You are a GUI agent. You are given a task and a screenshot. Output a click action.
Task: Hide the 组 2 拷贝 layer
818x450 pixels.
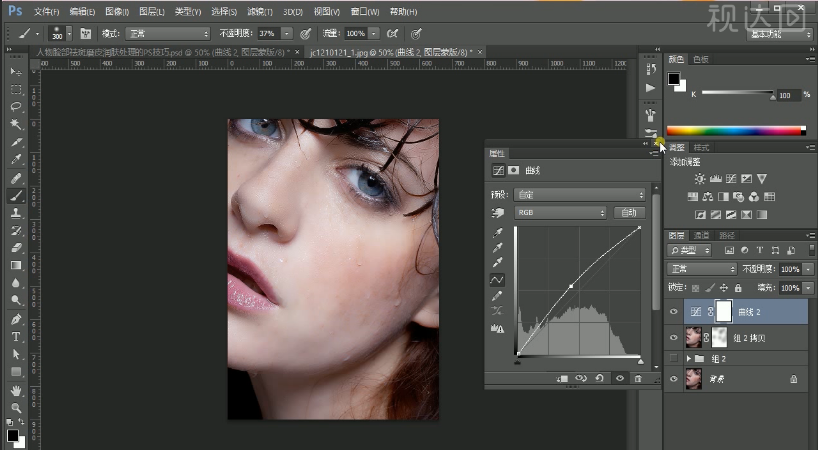pyautogui.click(x=673, y=338)
